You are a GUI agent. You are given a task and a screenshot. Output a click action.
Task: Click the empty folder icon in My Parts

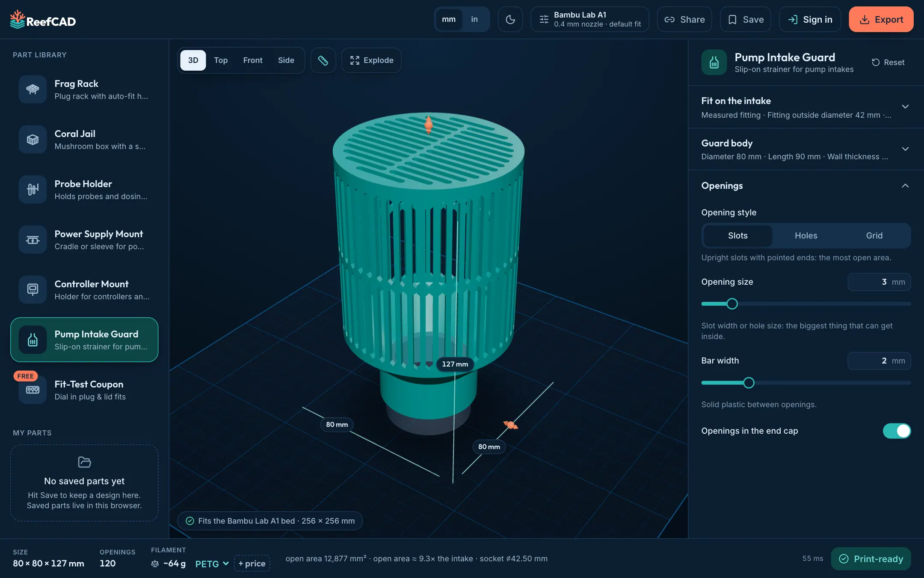click(x=84, y=462)
